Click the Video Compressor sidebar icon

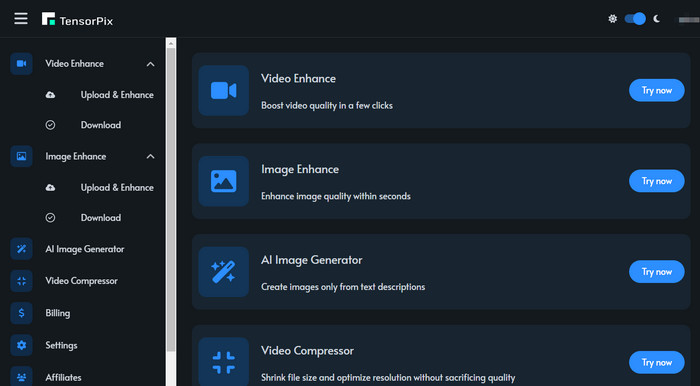(x=21, y=281)
